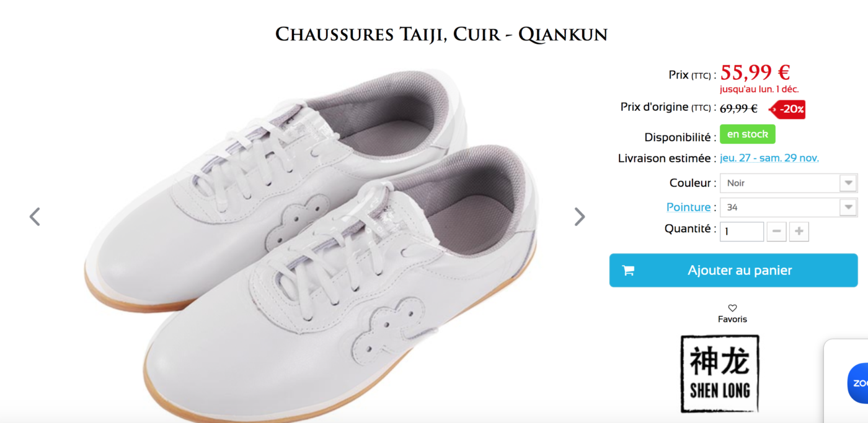Click the Favoris label text

732,320
